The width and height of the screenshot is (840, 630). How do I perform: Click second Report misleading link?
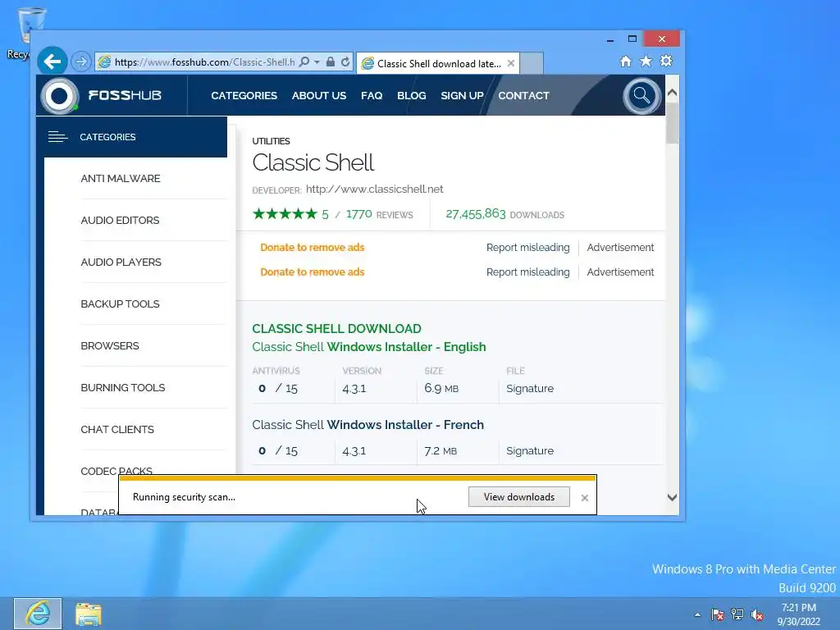[527, 272]
